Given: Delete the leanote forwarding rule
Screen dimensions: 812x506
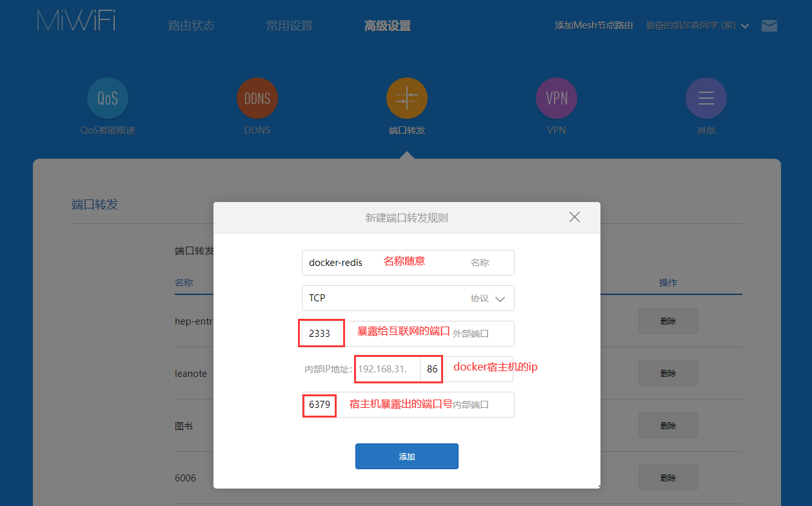Looking at the screenshot, I should (668, 373).
